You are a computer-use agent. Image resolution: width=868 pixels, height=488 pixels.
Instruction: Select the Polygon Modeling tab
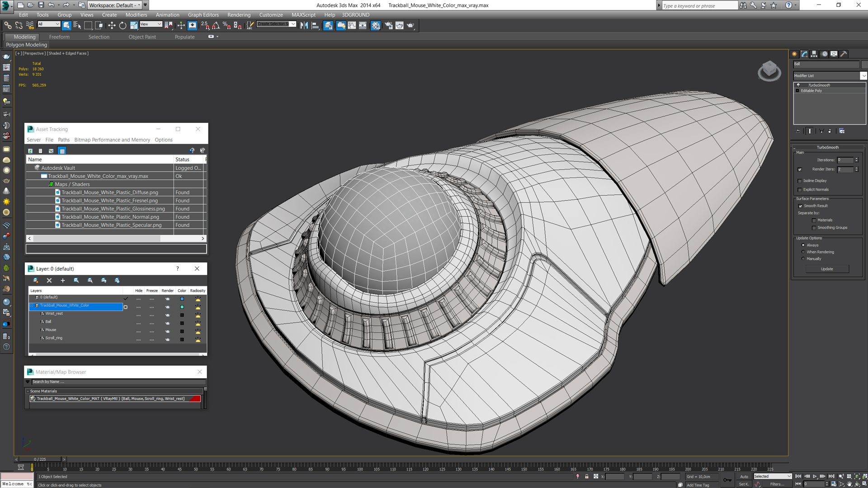point(26,44)
